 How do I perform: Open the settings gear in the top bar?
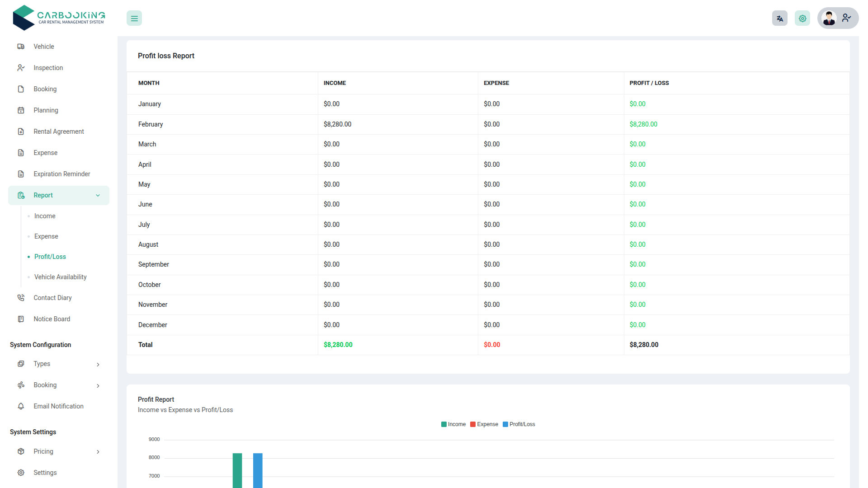pyautogui.click(x=802, y=18)
